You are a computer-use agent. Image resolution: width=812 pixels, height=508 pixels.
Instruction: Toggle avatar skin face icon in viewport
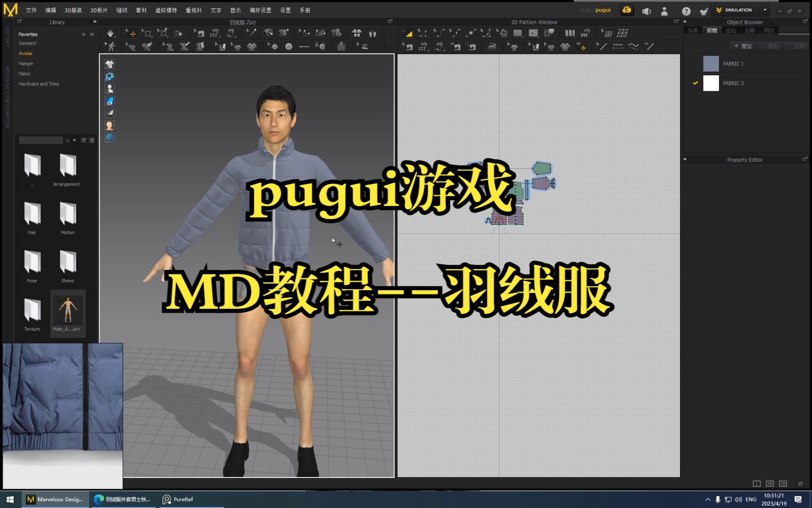pyautogui.click(x=109, y=126)
